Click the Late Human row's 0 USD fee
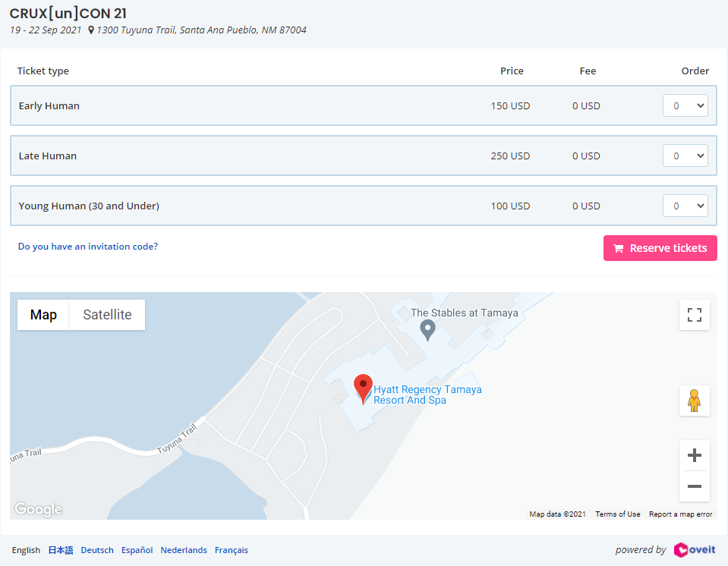 [586, 156]
